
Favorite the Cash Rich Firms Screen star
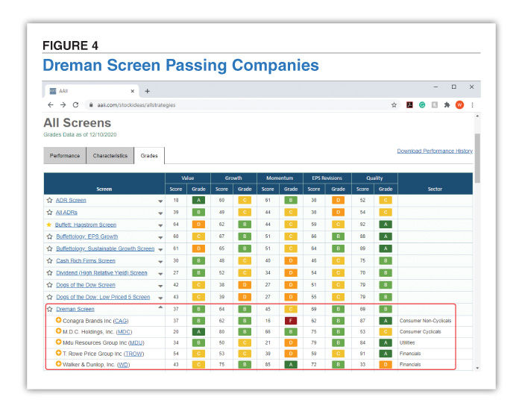click(50, 260)
